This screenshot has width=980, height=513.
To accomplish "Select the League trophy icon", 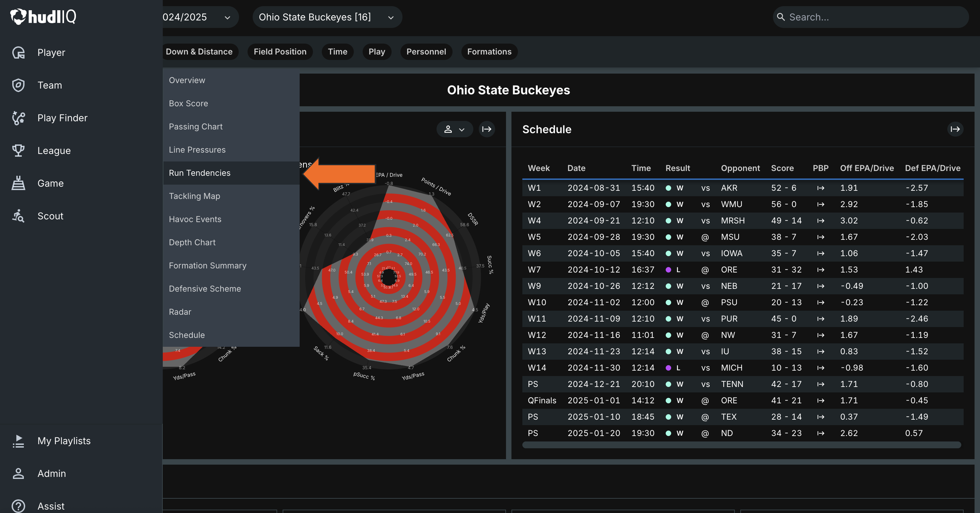I will click(18, 151).
